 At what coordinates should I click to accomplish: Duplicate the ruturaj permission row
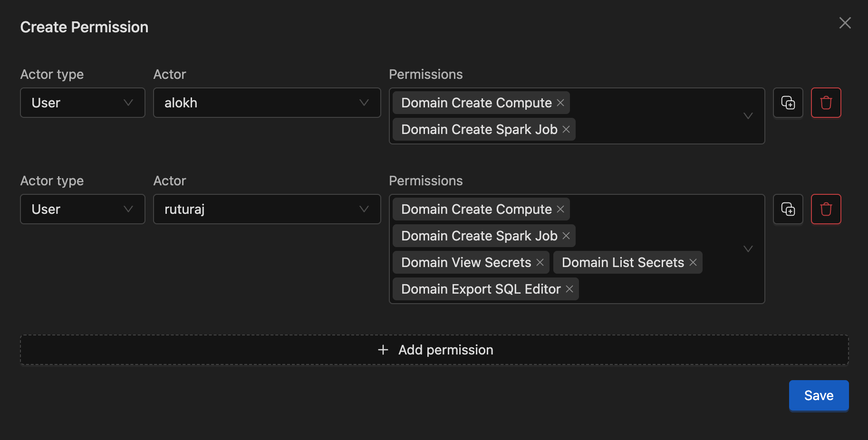click(x=788, y=209)
